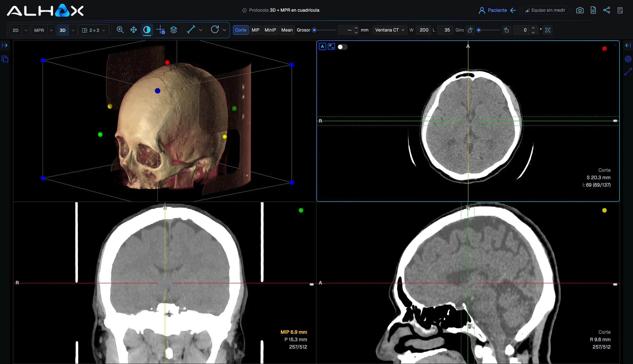Toggle the annotations 'A' overlay button
Screen dimensions: 633x364
point(322,47)
